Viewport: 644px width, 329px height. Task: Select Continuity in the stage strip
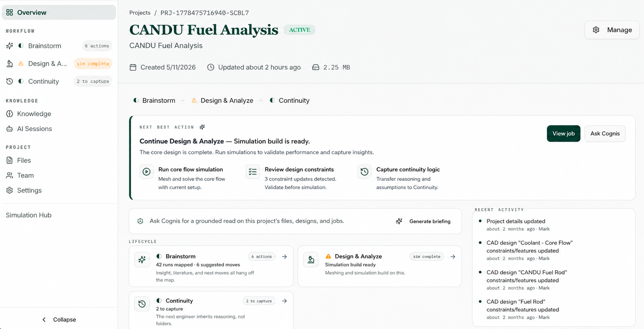(289, 101)
